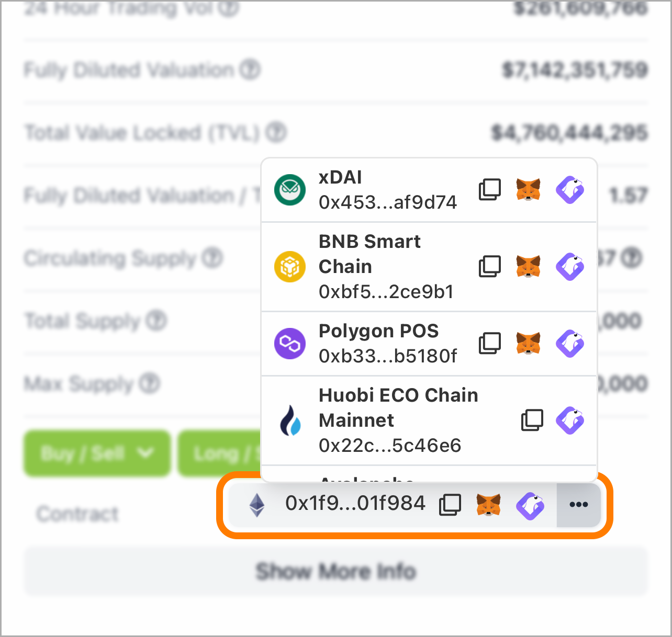Copy the Huobi ECO Chain address
Screen dimensions: 672x637
(x=532, y=420)
